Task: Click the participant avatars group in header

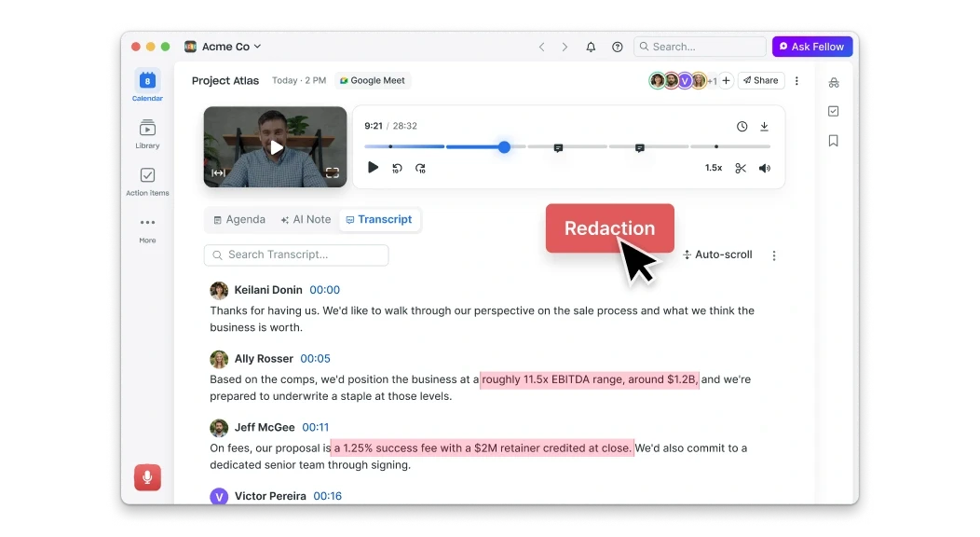Action: coord(681,81)
